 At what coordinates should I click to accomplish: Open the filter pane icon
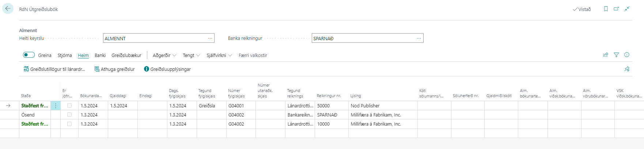(616, 55)
